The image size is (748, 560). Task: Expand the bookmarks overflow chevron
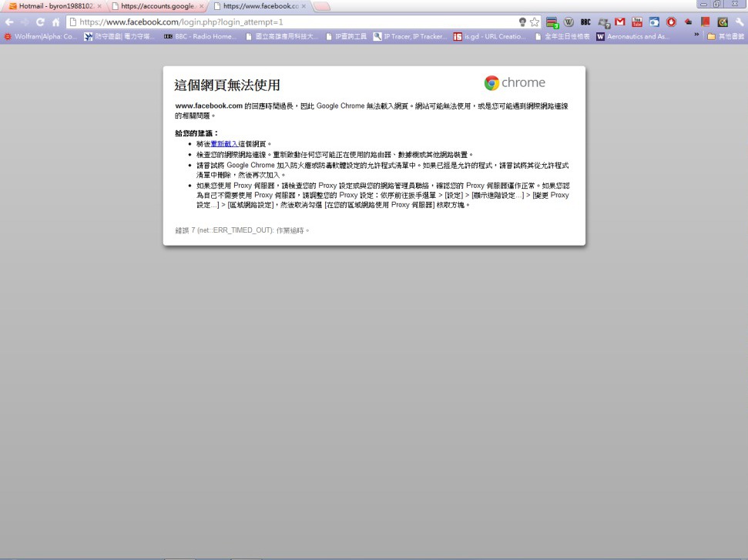[x=696, y=35]
